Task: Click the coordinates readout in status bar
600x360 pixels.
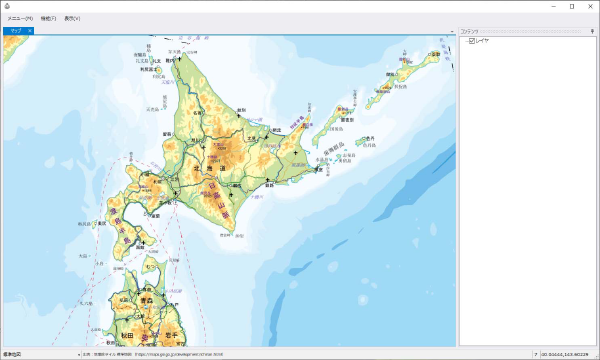Action: pyautogui.click(x=565, y=355)
